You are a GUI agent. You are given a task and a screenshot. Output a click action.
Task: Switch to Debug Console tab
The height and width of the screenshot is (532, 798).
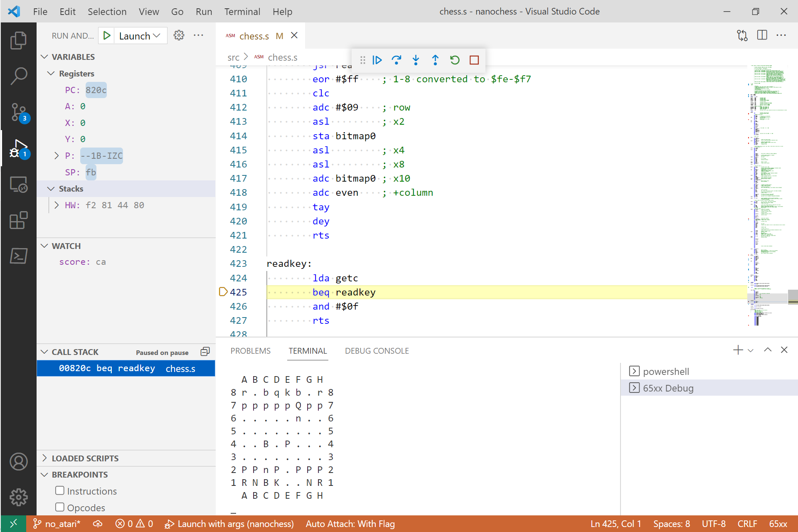point(377,351)
